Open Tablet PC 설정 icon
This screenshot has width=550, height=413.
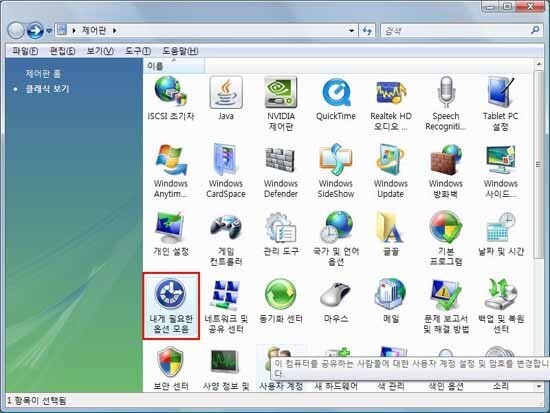point(501,104)
